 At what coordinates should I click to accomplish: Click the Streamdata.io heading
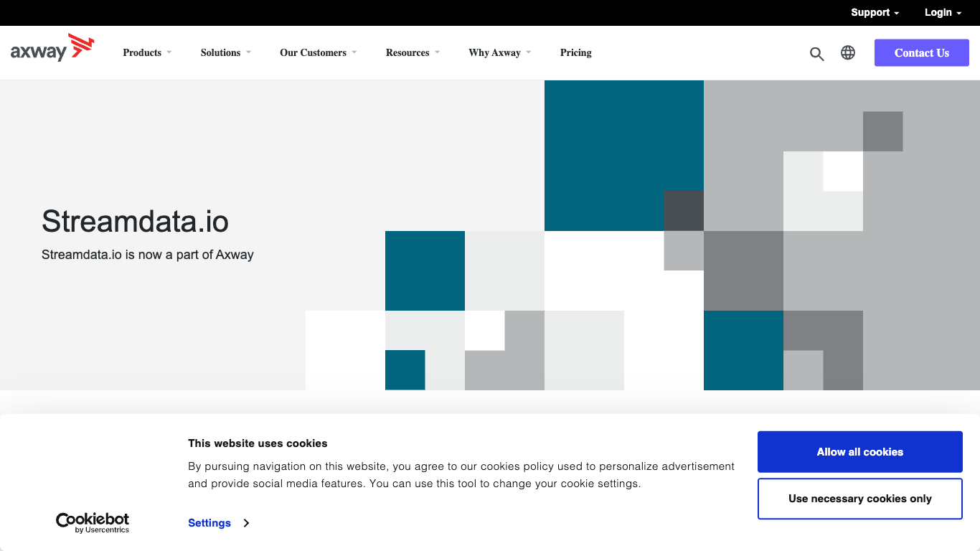(135, 221)
